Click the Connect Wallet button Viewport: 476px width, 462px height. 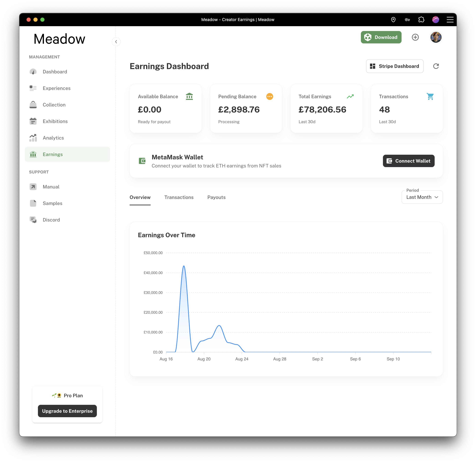[x=409, y=161]
